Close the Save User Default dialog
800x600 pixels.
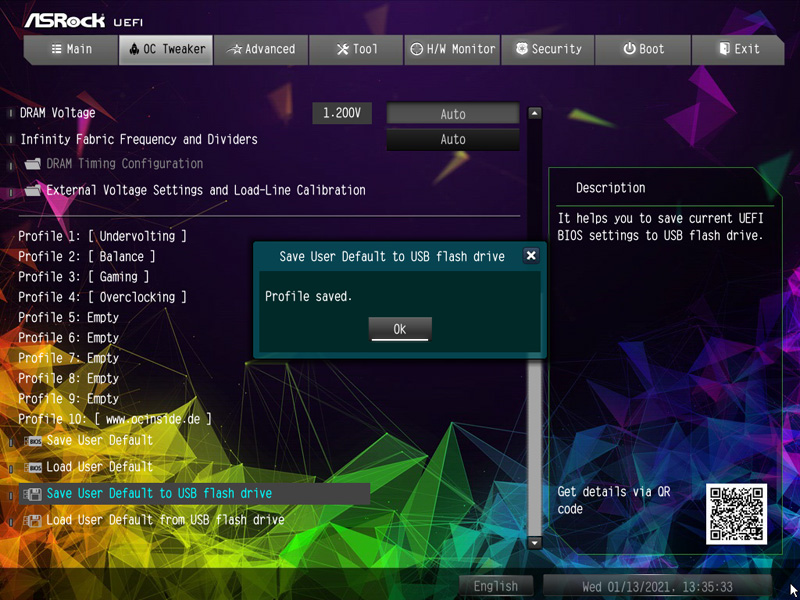pyautogui.click(x=531, y=256)
